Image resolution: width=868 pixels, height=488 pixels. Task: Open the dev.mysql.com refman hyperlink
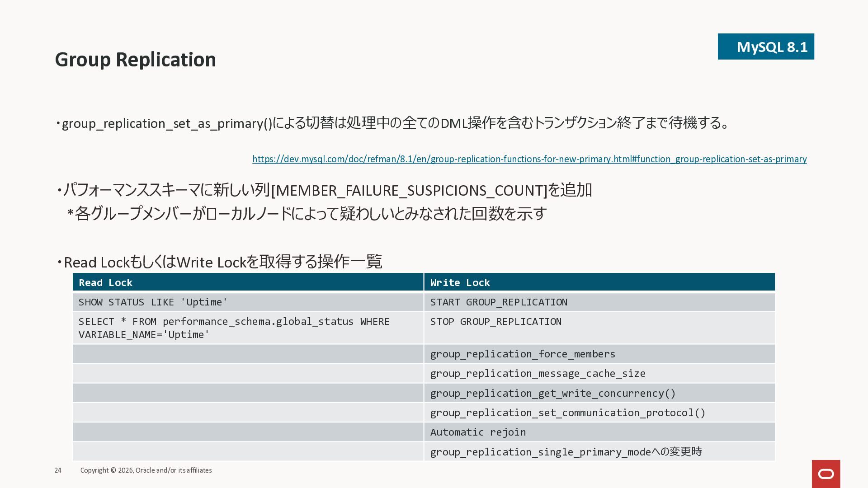(x=529, y=159)
